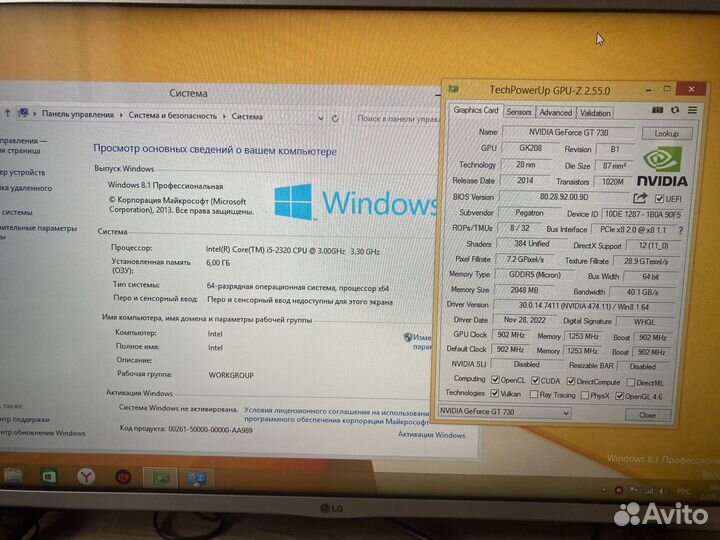This screenshot has height=540, width=720.
Task: Click the Driver Version field
Action: (583, 305)
